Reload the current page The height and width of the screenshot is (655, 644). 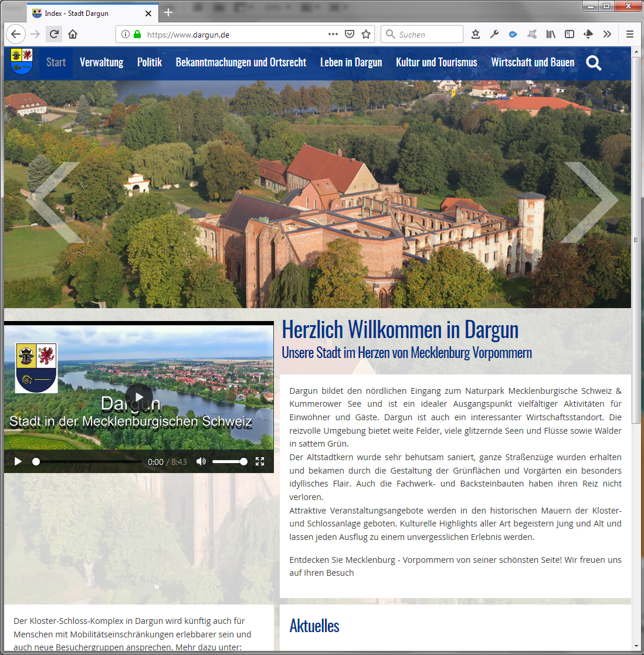54,34
